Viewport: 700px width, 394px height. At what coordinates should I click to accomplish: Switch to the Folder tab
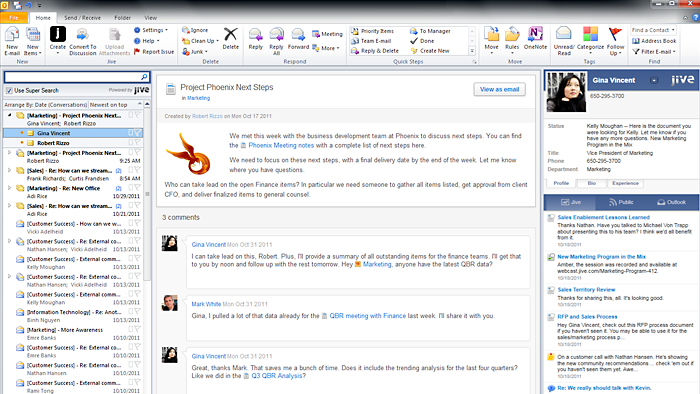[x=122, y=18]
